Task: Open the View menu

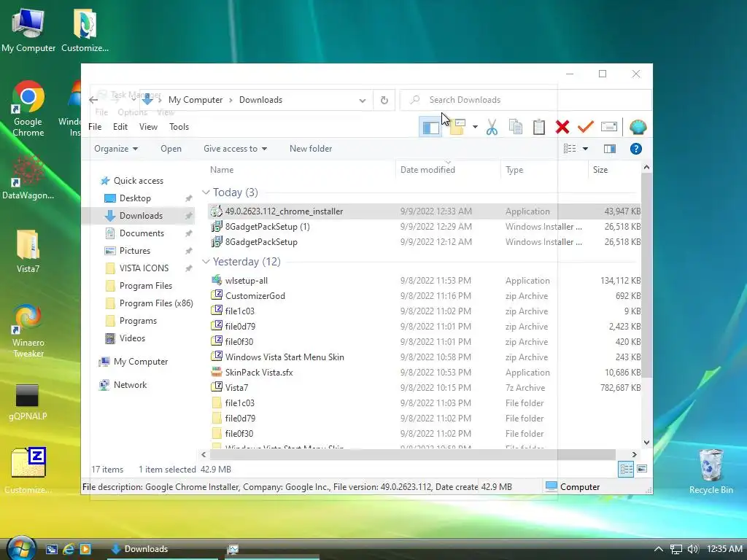Action: [148, 127]
